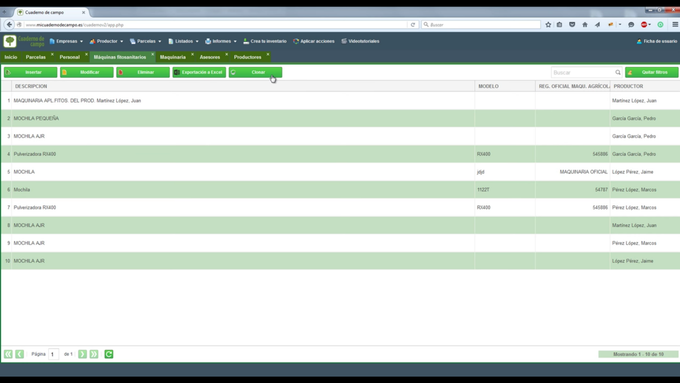Select row 2 MOCHILA PEQUEÑA

pyautogui.click(x=340, y=118)
